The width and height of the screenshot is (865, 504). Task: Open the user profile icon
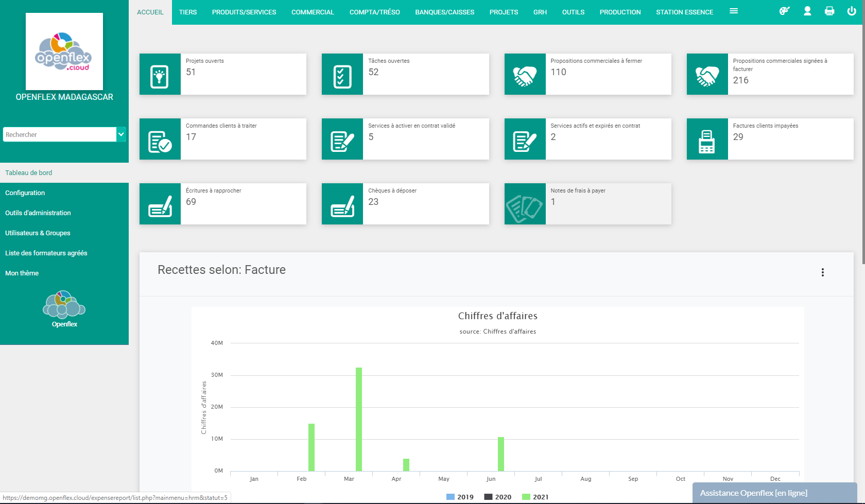click(807, 11)
